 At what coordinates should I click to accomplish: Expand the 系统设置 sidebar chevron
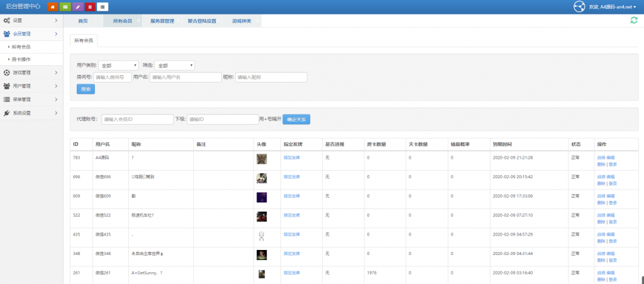pos(56,113)
